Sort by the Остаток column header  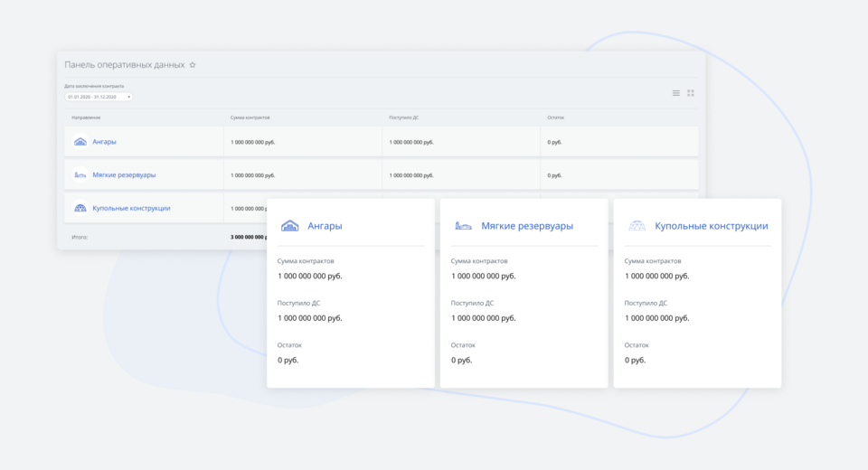point(556,117)
